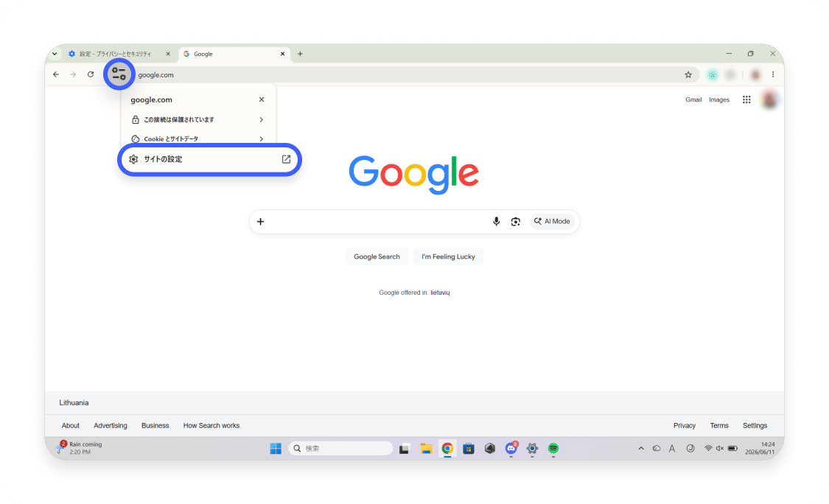This screenshot has width=829, height=504.
Task: Show hidden system tray icons
Action: point(641,449)
